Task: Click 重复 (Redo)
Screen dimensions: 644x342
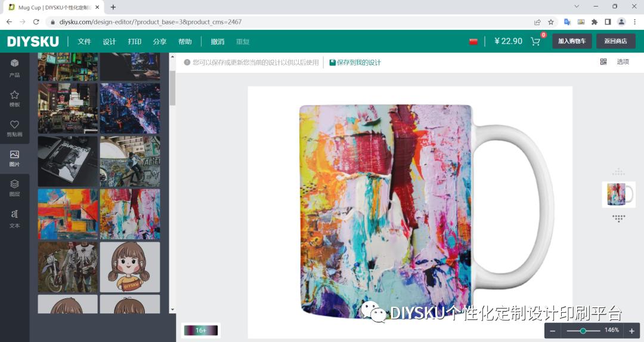Action: [243, 42]
